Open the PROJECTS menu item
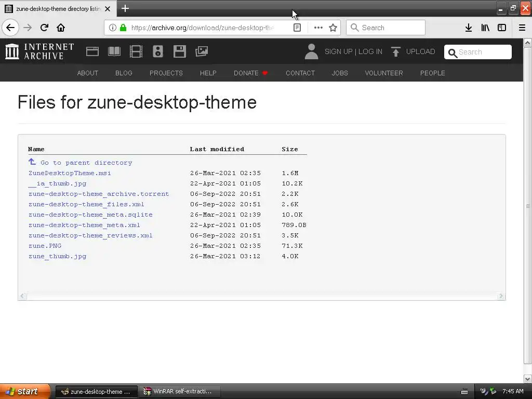The width and height of the screenshot is (532, 399). coord(166,73)
